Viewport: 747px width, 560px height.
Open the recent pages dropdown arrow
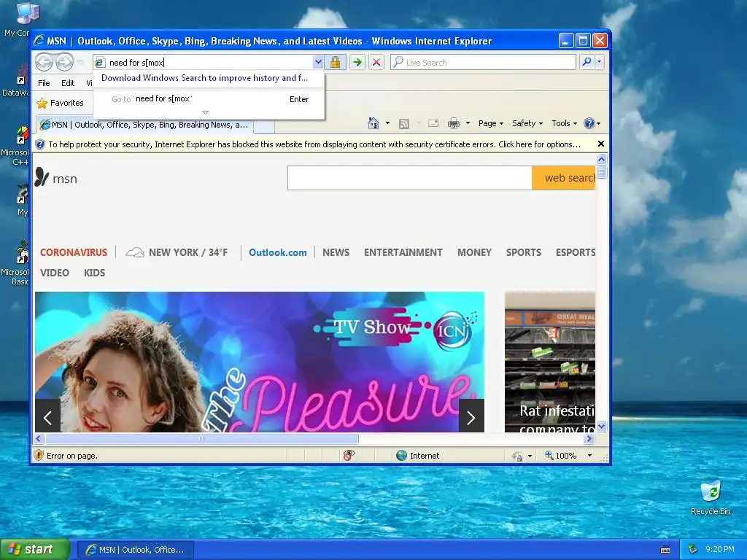tap(80, 63)
